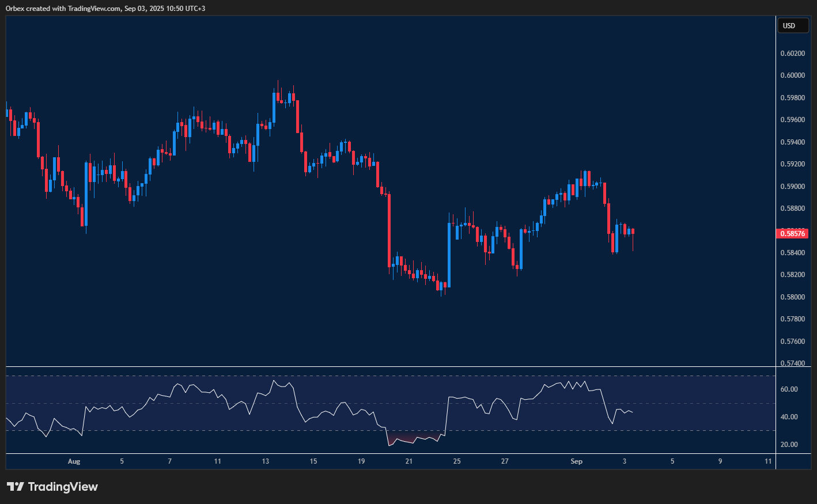
Task: Click the tallest blue candle near Aug 25
Action: 449,253
